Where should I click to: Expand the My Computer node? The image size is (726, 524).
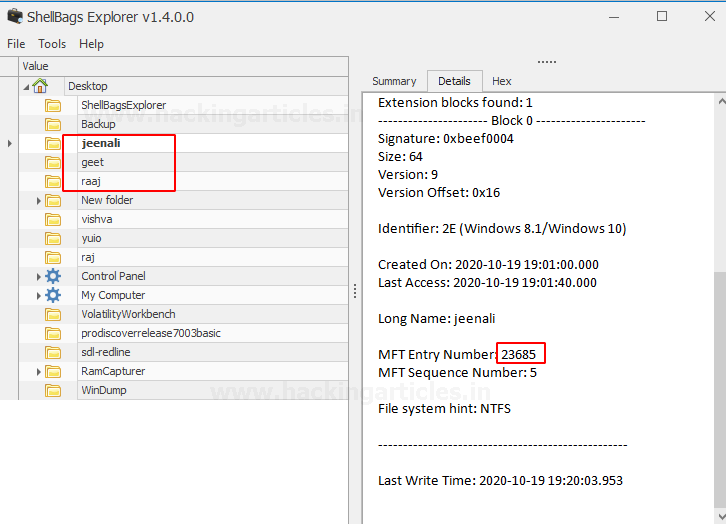(39, 295)
